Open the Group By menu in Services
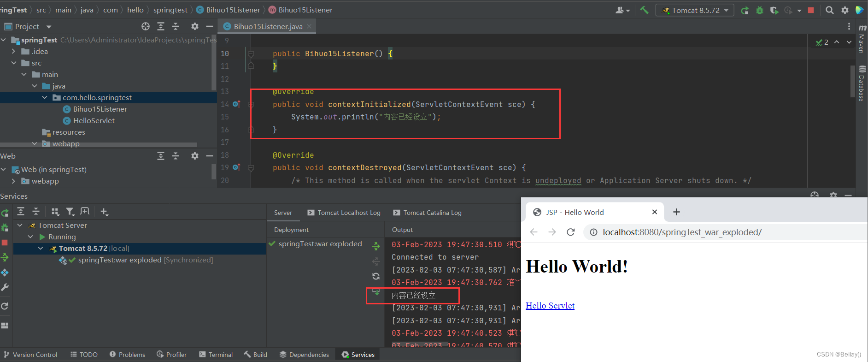The height and width of the screenshot is (362, 868). point(55,211)
